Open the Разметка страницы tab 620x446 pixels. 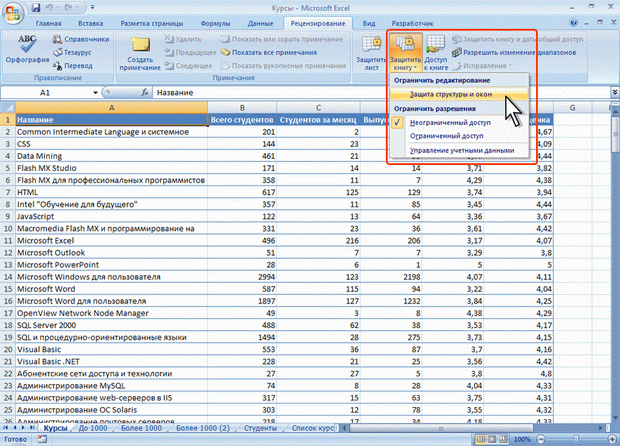[152, 23]
